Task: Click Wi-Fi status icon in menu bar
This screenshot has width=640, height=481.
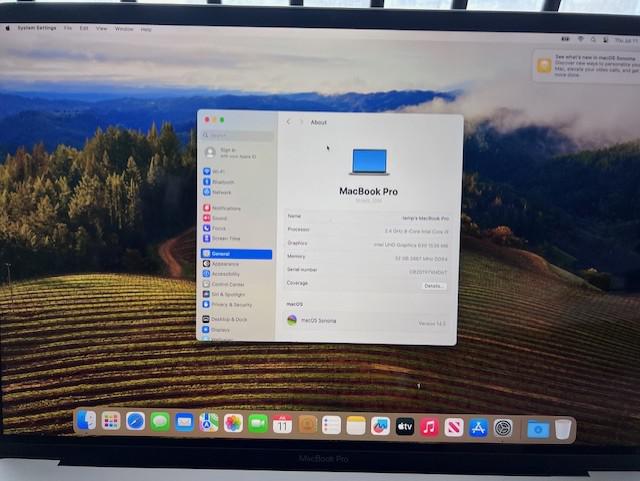Action: pos(580,39)
